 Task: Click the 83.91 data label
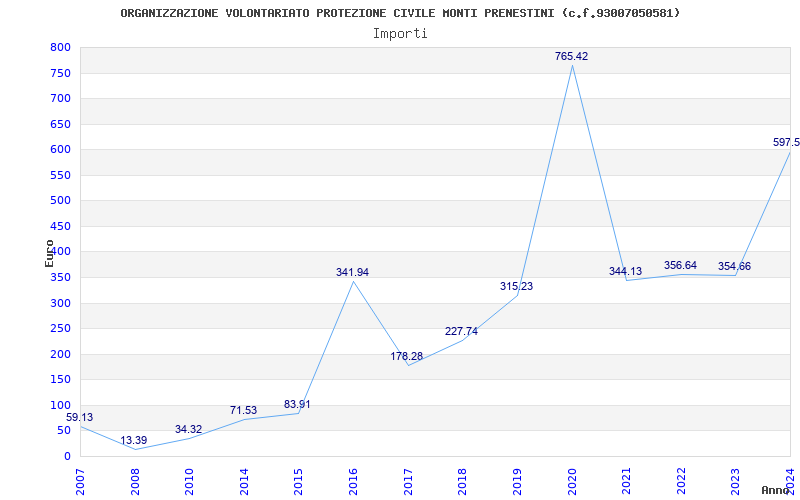coord(297,405)
